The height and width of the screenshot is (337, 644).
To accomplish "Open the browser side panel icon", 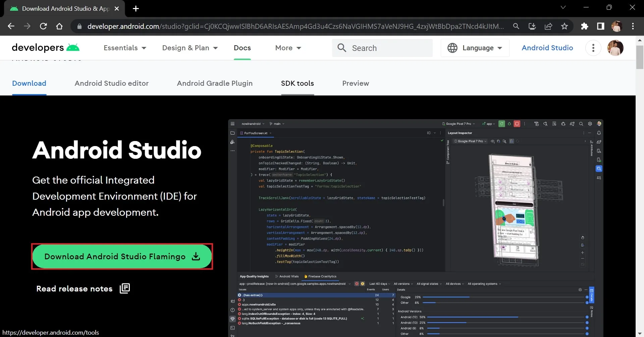I will pyautogui.click(x=601, y=26).
